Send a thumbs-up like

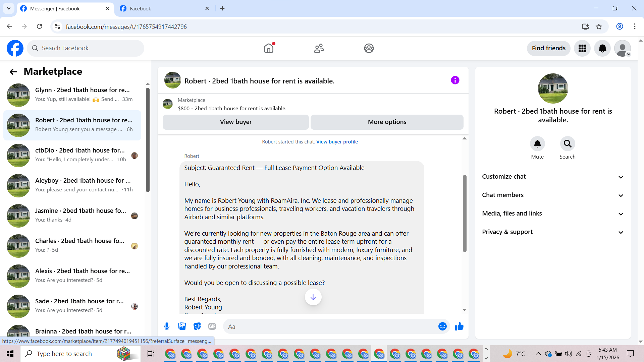[x=459, y=326]
